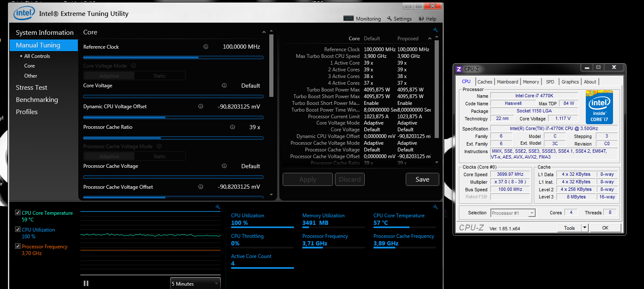Click info icon for Processor Cache Voltage Offset
This screenshot has height=289, width=644.
tap(201, 187)
